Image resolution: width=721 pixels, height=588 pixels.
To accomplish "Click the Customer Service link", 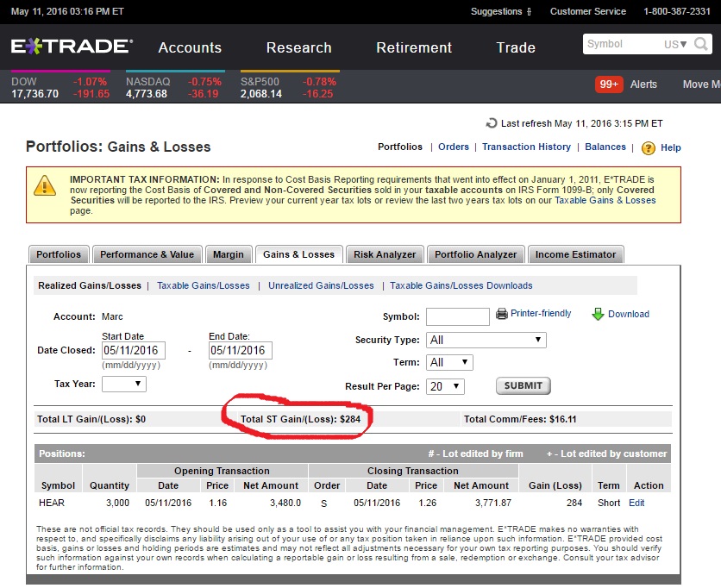I will coord(587,11).
